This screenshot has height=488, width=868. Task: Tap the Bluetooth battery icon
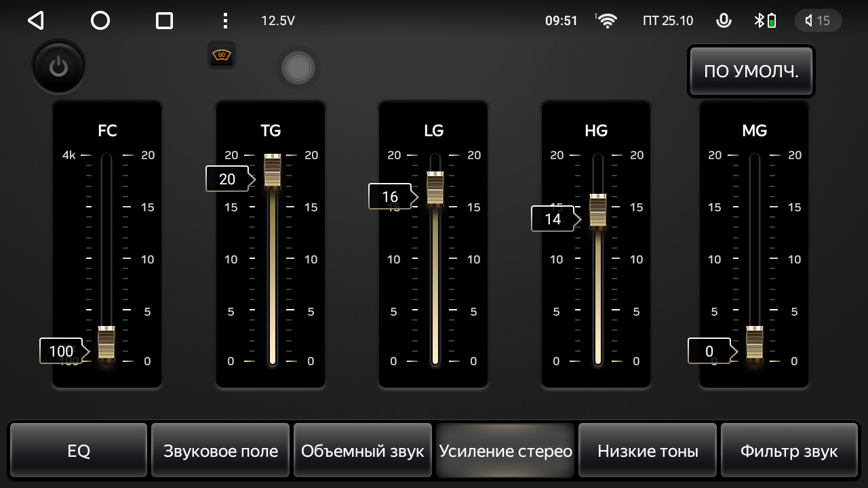[765, 20]
